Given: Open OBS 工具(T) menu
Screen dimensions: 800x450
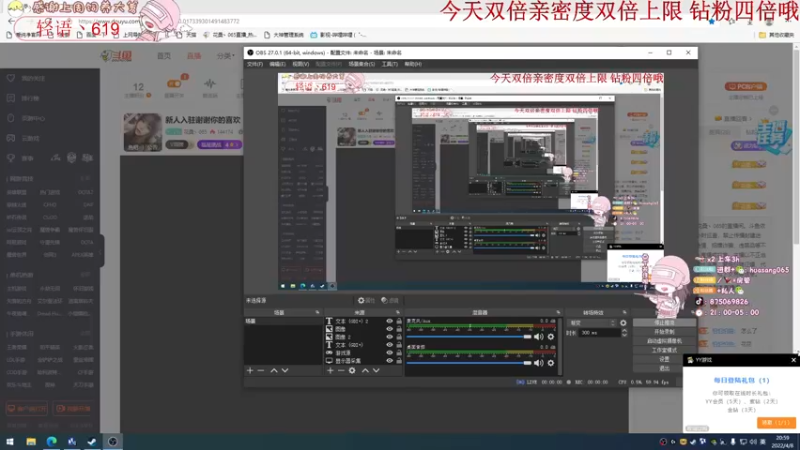Looking at the screenshot, I should tap(389, 64).
